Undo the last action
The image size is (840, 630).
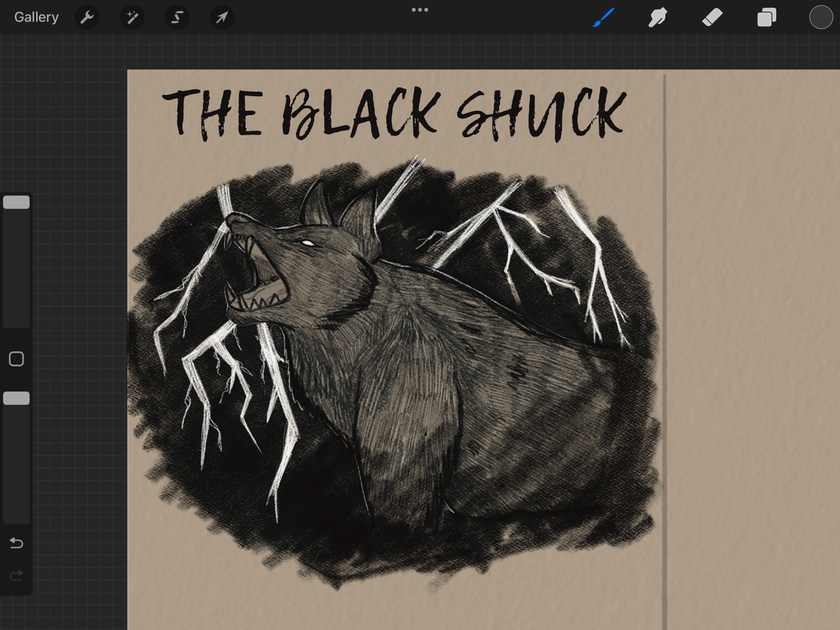17,543
